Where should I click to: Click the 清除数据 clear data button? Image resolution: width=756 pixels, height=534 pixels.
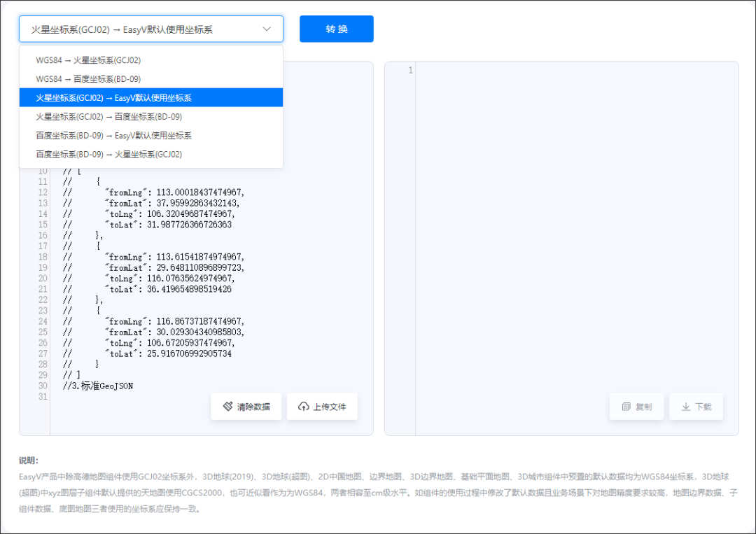246,407
